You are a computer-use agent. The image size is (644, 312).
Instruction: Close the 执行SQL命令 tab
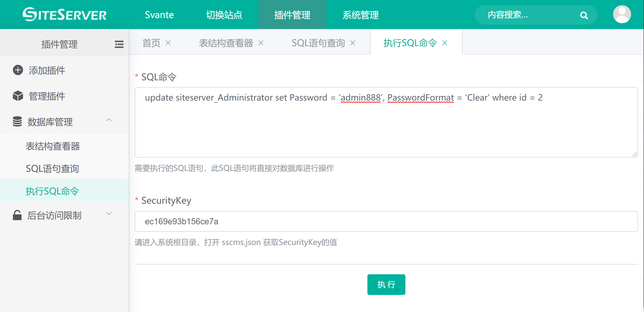click(x=445, y=43)
